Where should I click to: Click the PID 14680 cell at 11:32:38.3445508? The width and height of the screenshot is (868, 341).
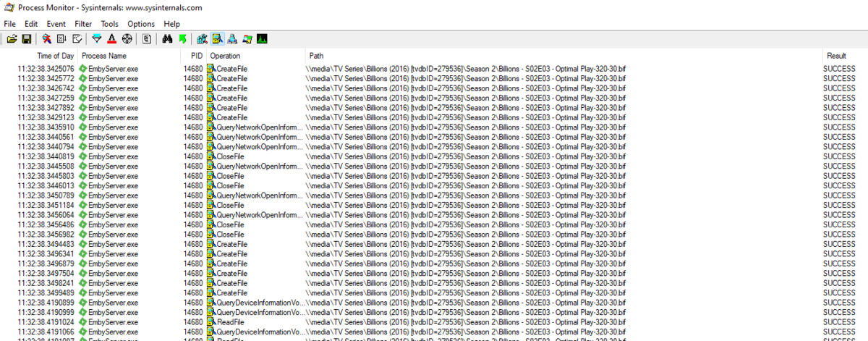point(193,167)
